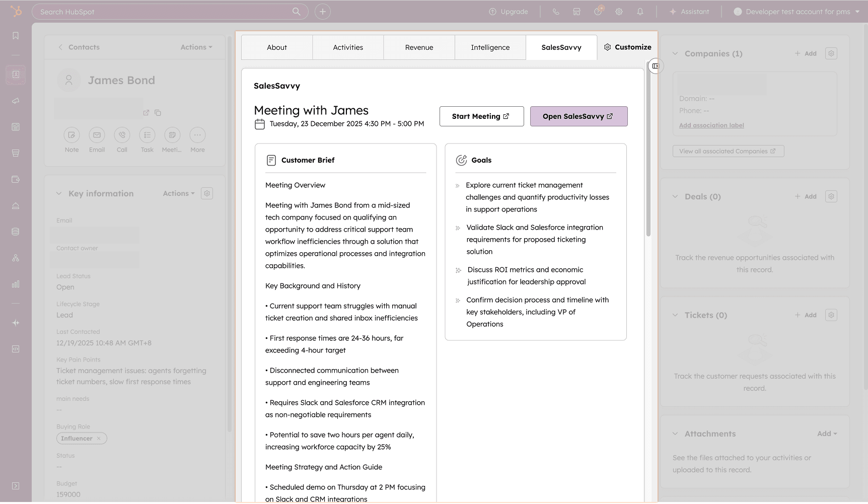The image size is (868, 504).
Task: Open the calling phone icon in top bar
Action: coord(556,12)
